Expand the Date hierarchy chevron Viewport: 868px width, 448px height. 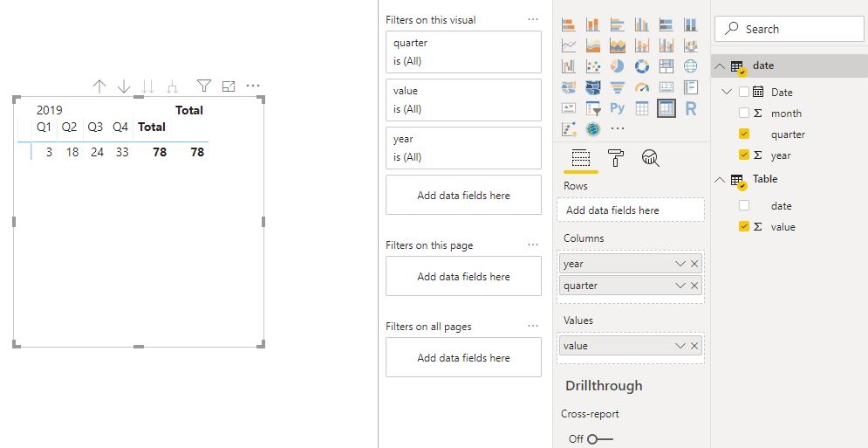click(728, 92)
